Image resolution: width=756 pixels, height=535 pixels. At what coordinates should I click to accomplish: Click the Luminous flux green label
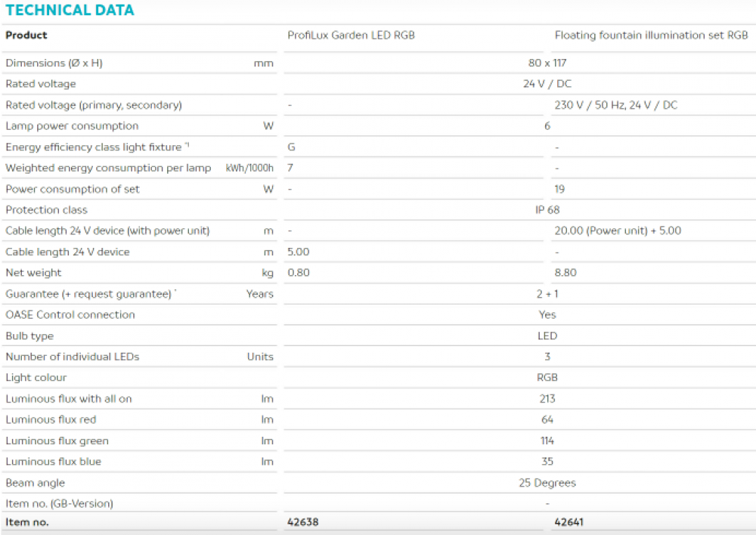point(57,441)
